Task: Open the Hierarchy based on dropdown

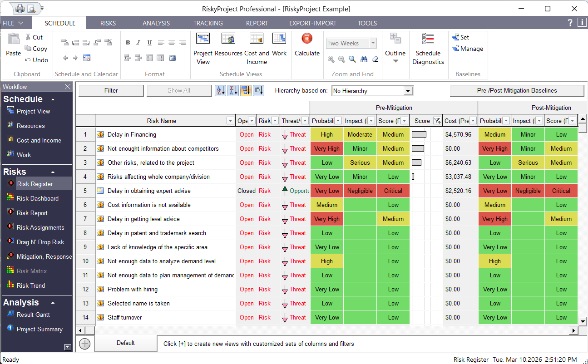Action: [x=408, y=90]
